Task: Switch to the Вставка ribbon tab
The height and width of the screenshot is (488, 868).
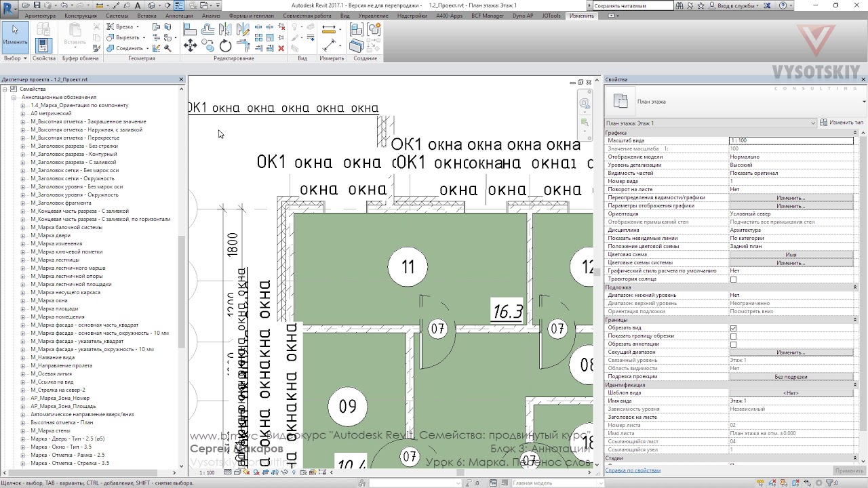Action: click(x=146, y=16)
